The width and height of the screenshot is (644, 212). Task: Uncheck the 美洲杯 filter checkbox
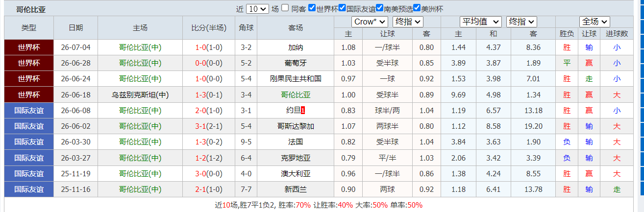(417, 8)
